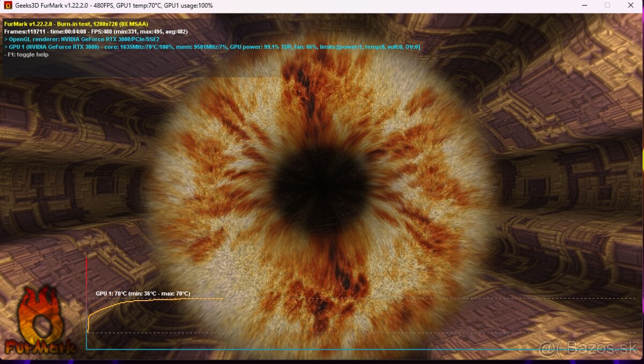Maximize the FurMark window

point(608,5)
